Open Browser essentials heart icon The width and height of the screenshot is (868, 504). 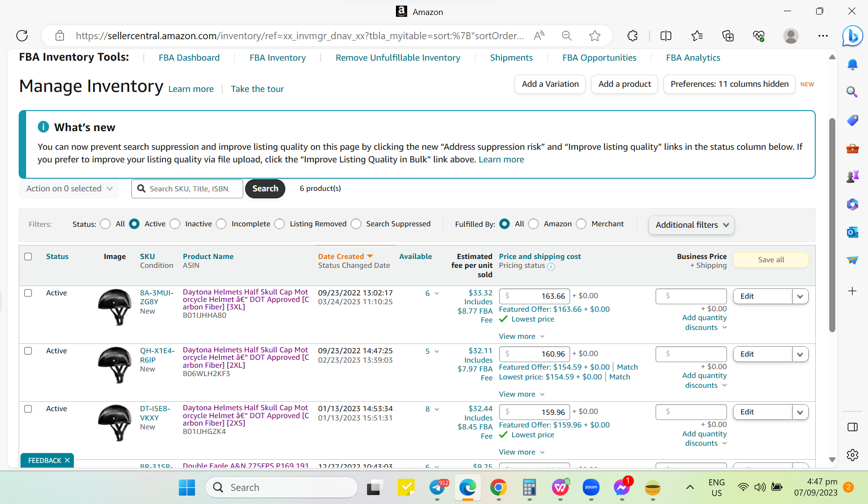click(x=759, y=35)
